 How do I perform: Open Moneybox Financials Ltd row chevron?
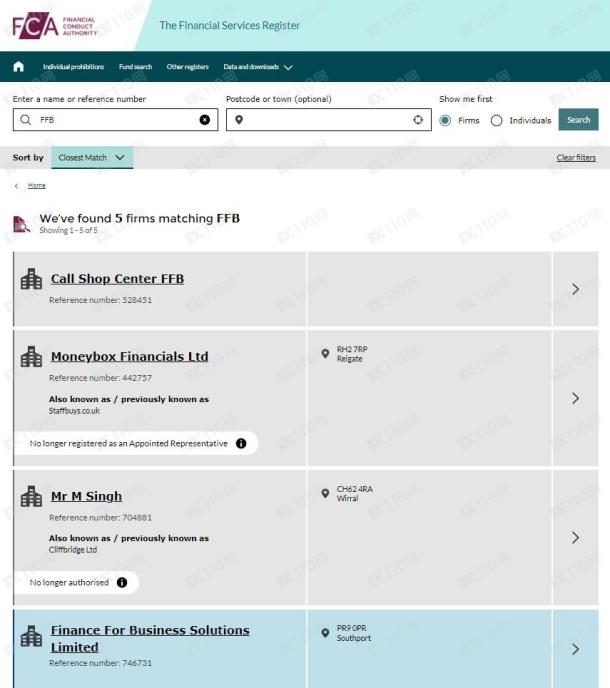575,398
